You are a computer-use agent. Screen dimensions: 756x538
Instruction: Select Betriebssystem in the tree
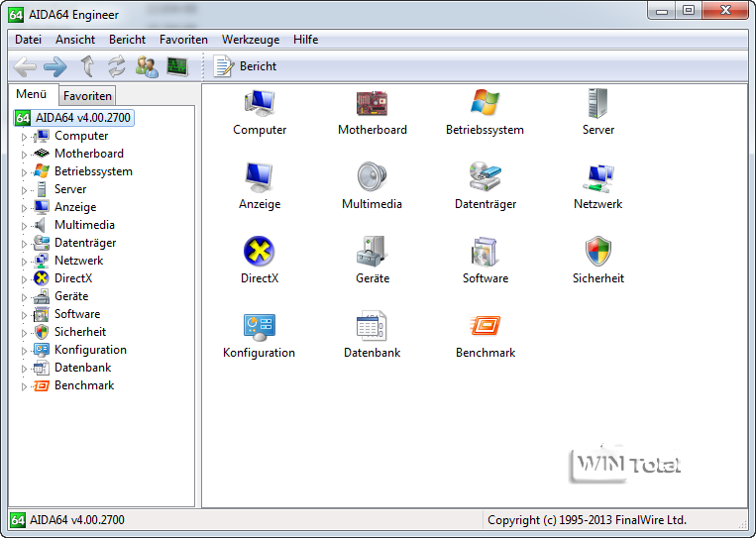(x=93, y=171)
